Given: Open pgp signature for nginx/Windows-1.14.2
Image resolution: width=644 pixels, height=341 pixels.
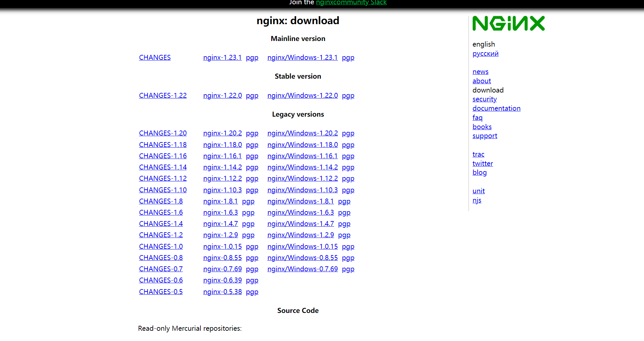Looking at the screenshot, I should pyautogui.click(x=348, y=168).
